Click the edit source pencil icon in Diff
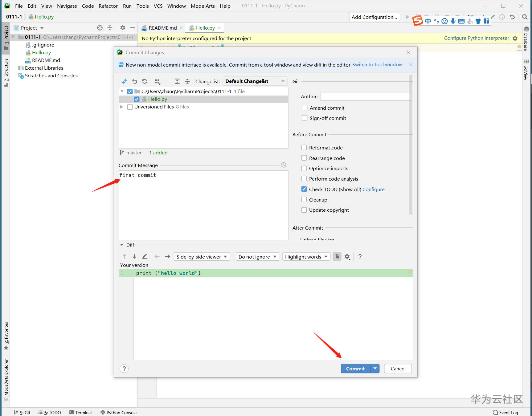 click(145, 256)
